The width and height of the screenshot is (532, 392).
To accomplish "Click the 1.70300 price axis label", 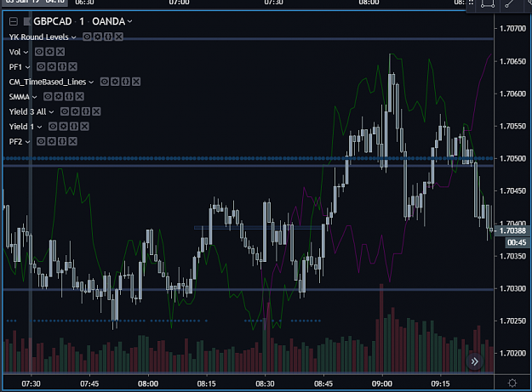I will click(512, 288).
